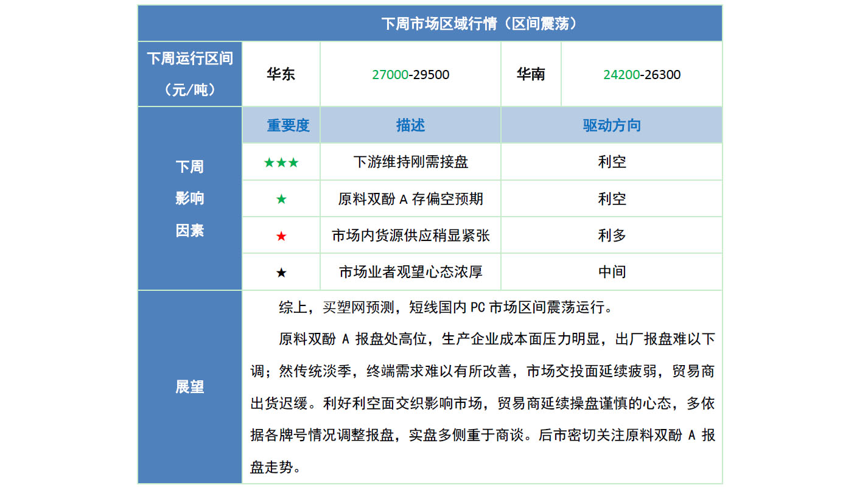
Task: Click the 展望 side header
Action: point(190,387)
